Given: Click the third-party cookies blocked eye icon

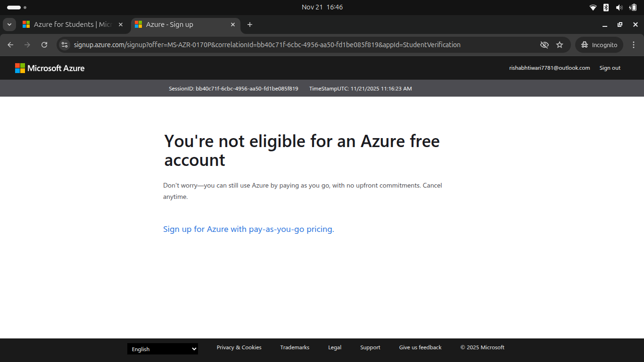Looking at the screenshot, I should [545, 45].
